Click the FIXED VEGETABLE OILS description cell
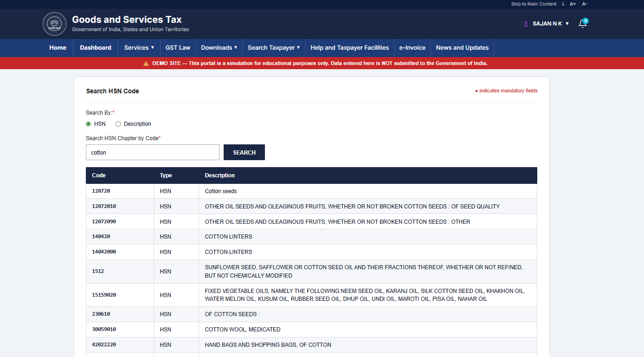This screenshot has height=357, width=644. [368, 295]
